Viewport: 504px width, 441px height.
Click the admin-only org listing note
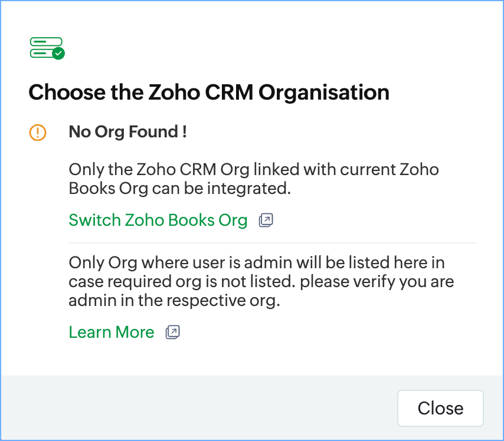point(261,281)
